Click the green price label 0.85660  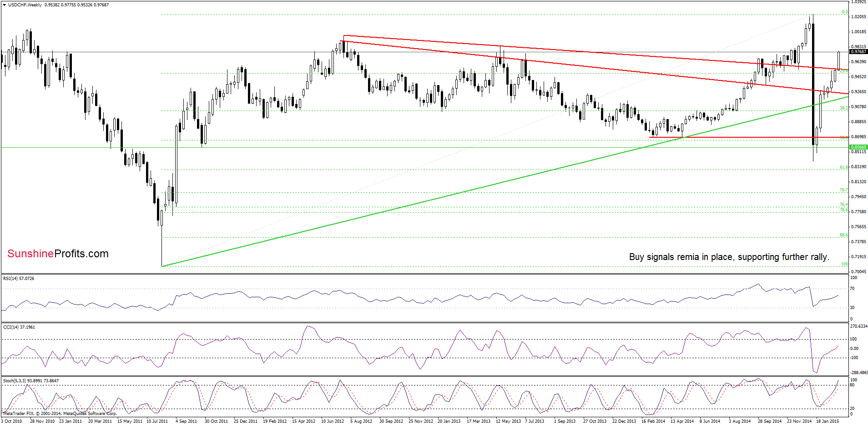[858, 147]
